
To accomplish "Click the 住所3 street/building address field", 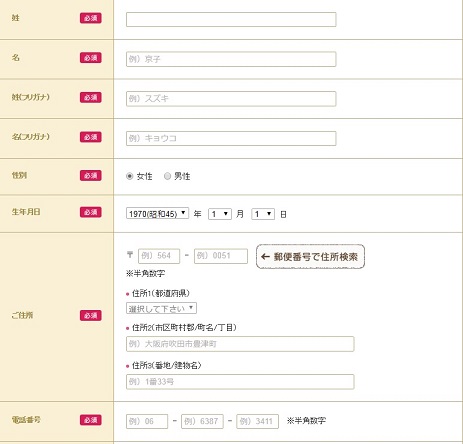I will click(x=240, y=382).
